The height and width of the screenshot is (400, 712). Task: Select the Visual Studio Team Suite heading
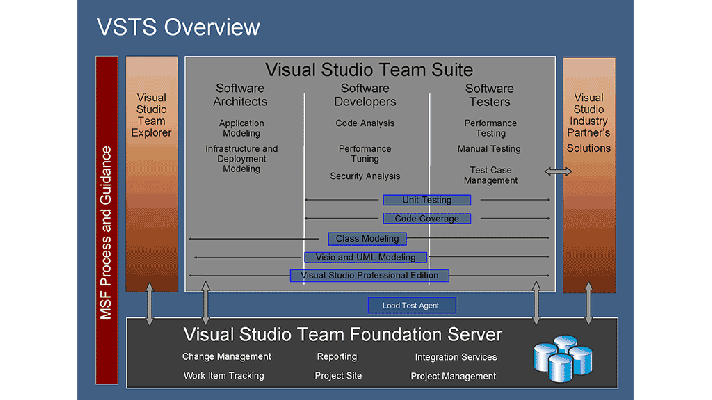[369, 70]
